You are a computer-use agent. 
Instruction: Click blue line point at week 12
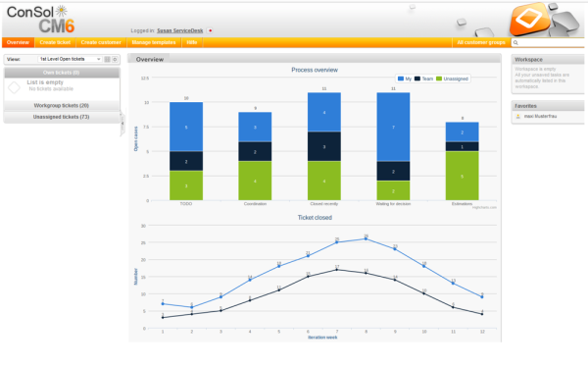click(482, 296)
